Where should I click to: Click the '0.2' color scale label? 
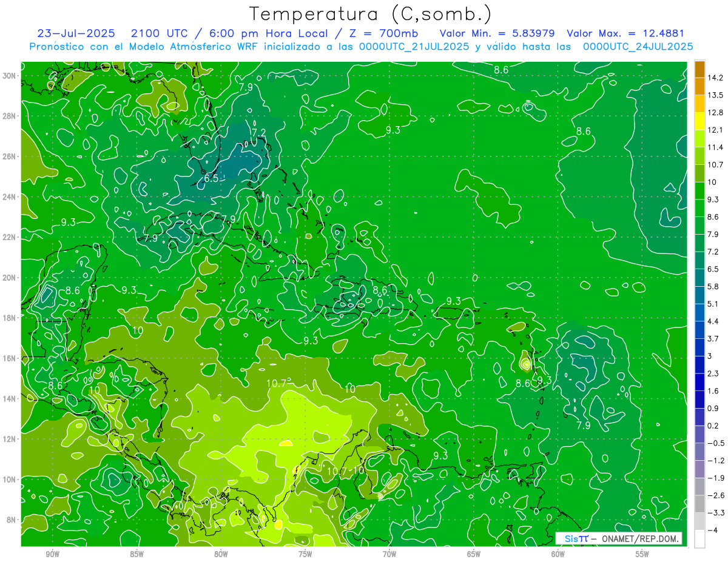tap(713, 426)
